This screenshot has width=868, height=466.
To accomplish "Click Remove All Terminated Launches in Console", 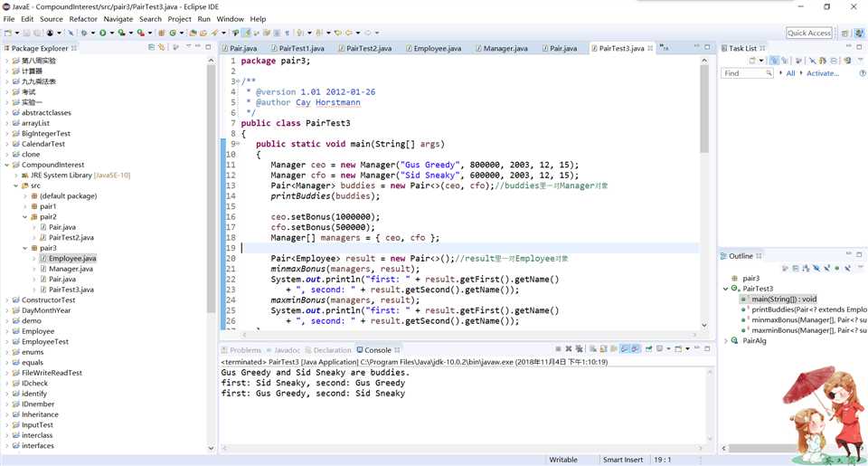I will click(579, 349).
